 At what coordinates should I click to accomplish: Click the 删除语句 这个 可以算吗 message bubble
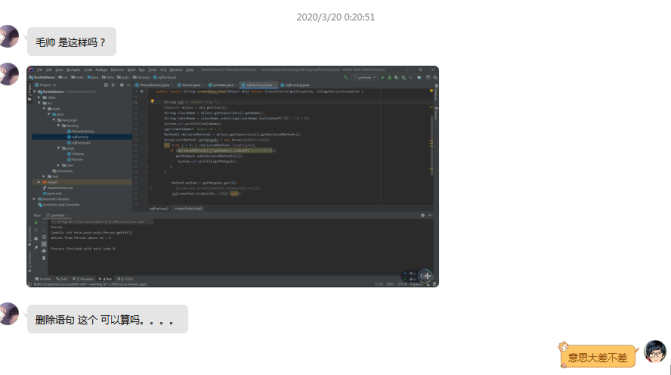(x=107, y=319)
